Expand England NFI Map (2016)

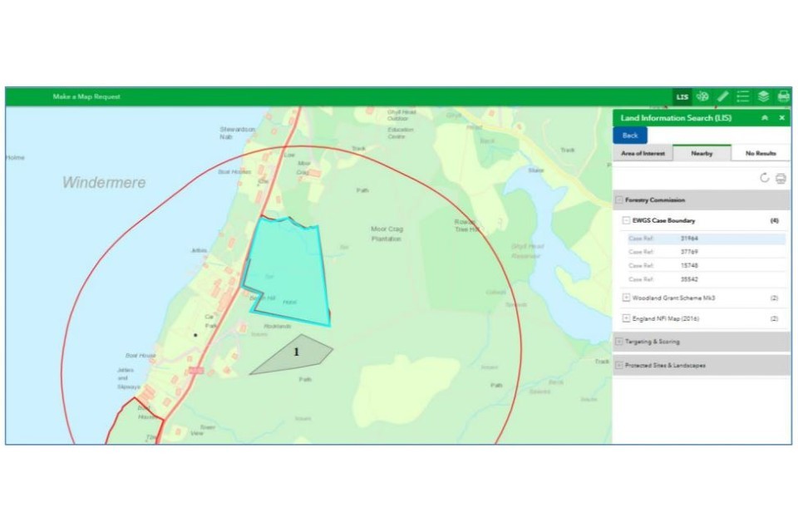tap(626, 318)
